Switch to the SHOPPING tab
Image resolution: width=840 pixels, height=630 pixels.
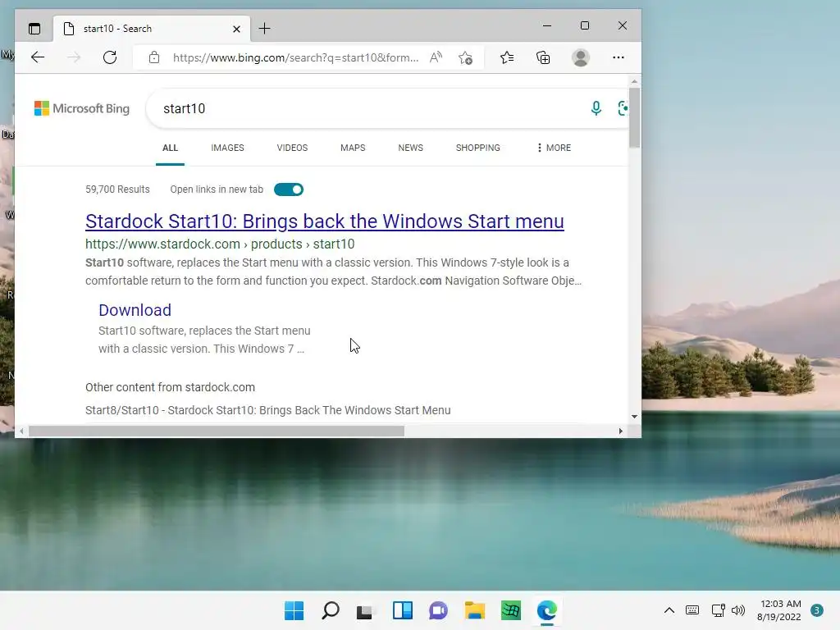click(478, 148)
